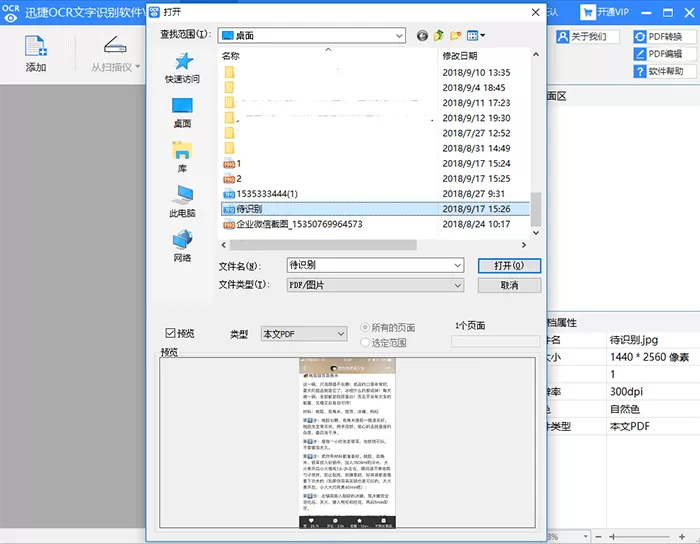This screenshot has width=700, height=544.
Task: Click the vertical scrollbar of file list
Action: [536, 209]
